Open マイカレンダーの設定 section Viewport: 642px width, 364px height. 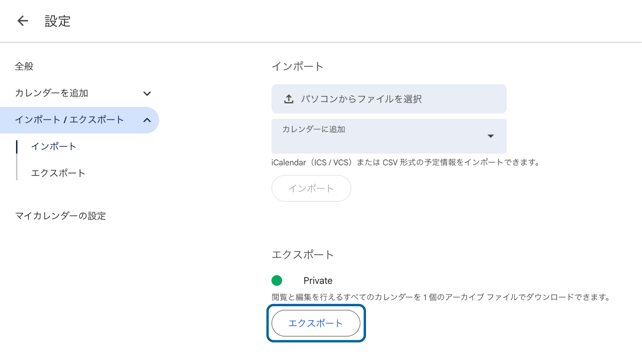pyautogui.click(x=61, y=216)
